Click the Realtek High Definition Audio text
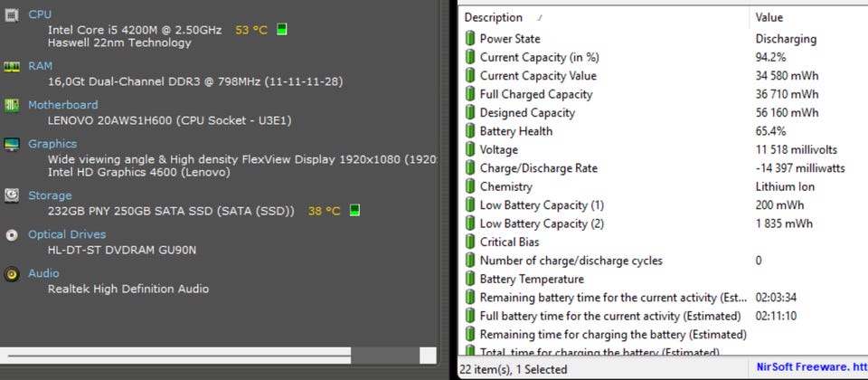 128,289
